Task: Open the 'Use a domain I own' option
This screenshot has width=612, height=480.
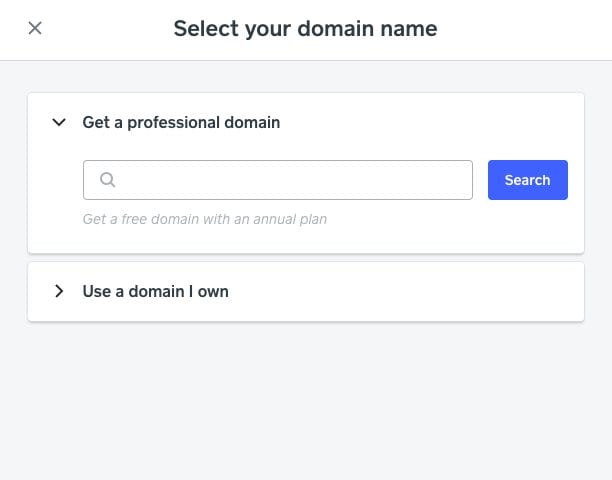Action: 156,291
